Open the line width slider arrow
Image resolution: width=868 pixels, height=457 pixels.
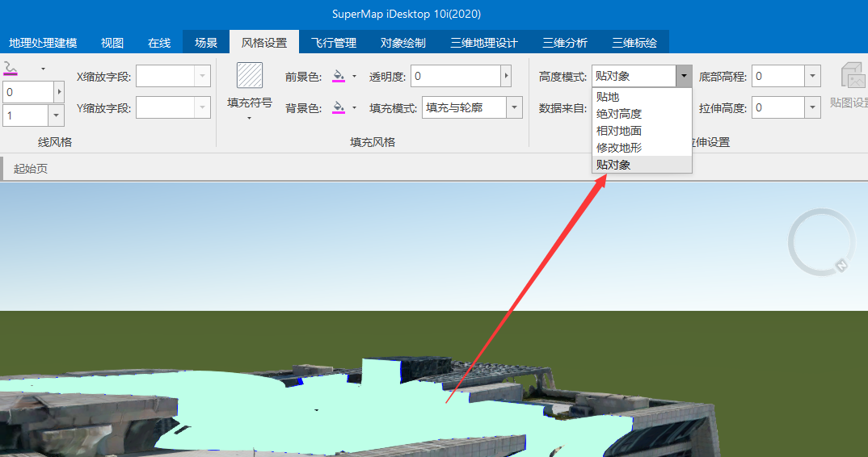point(59,92)
